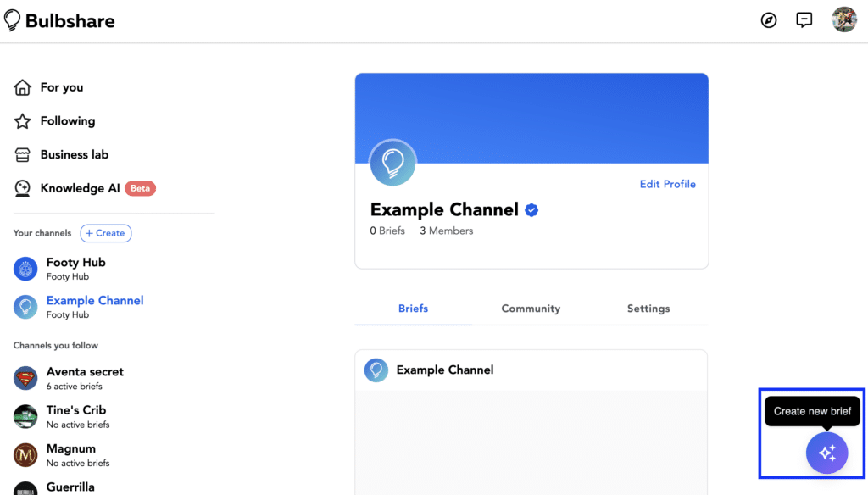
Task: Create a new channel with + Create
Action: click(106, 233)
